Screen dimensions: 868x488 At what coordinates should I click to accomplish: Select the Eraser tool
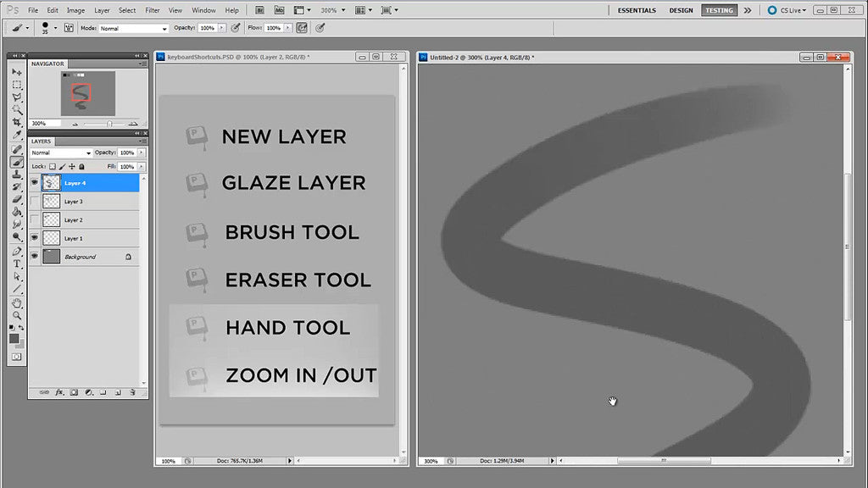17,199
